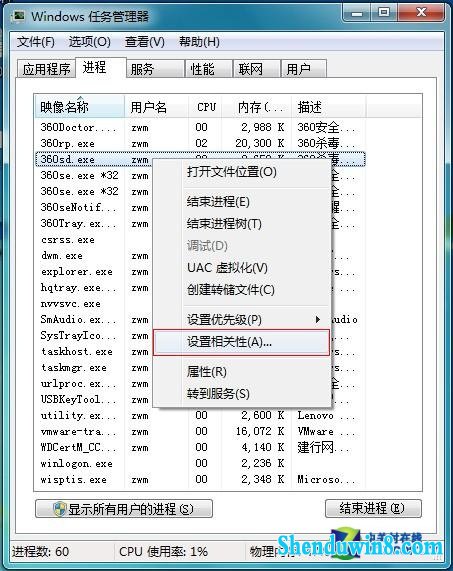Choose 转到服务(S) menu entry
Screen dimensions: 453x571
point(241,394)
